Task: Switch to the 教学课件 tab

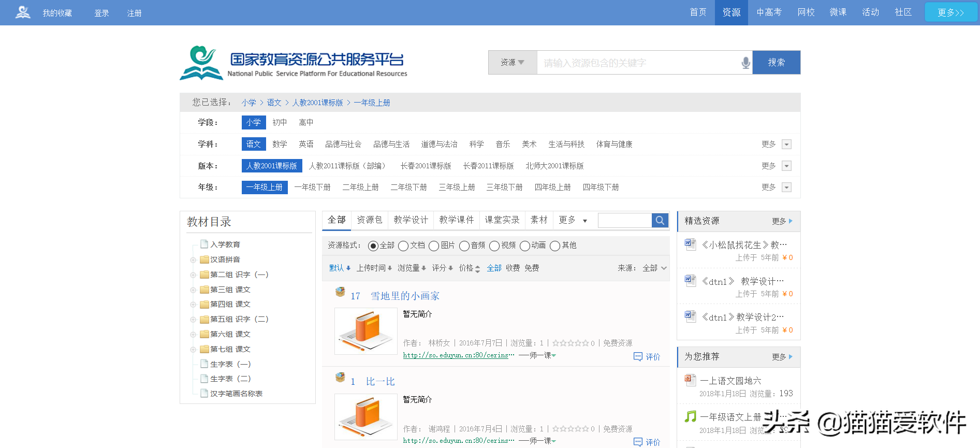Action: tap(457, 220)
